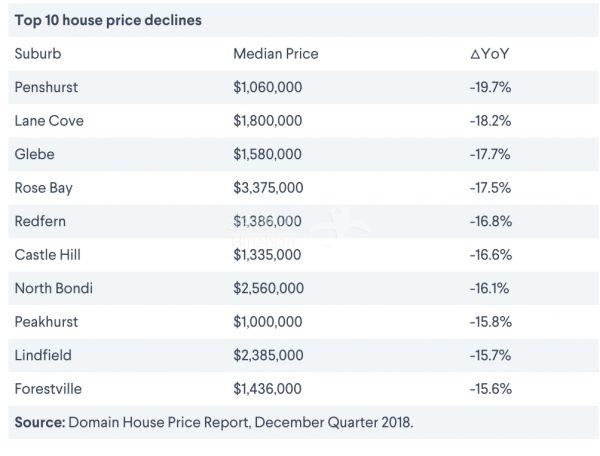The height and width of the screenshot is (456, 600).
Task: Select the Redfern suburb cell
Action: [x=40, y=221]
